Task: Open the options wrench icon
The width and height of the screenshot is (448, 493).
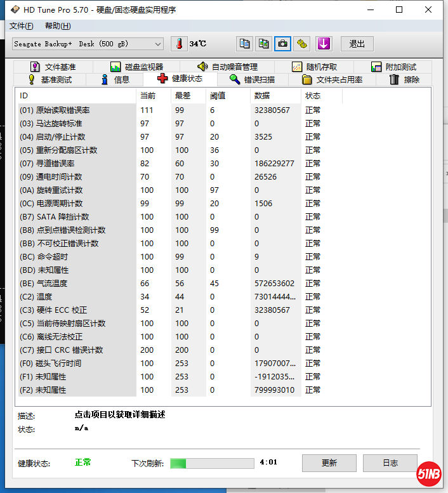Action: 302,44
